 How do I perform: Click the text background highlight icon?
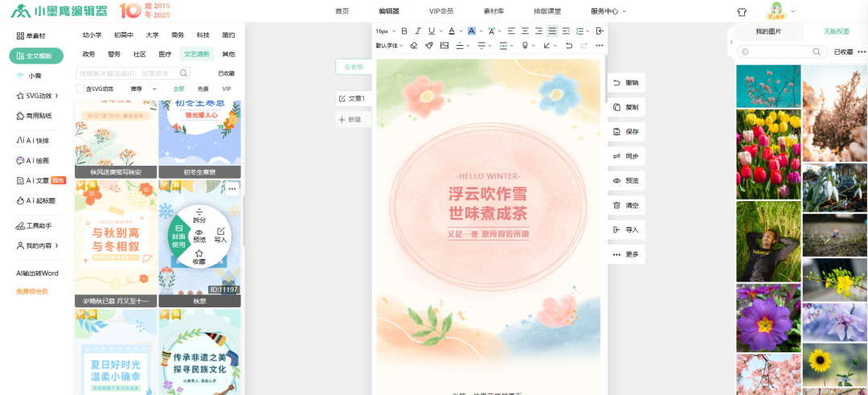pos(472,31)
